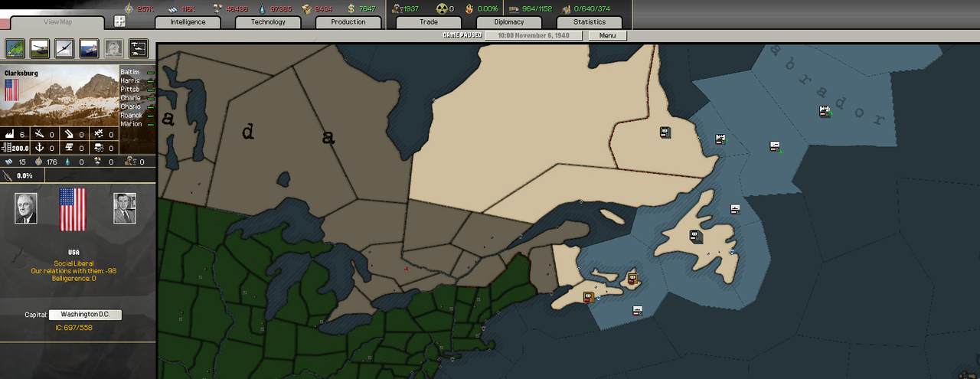Click the date display 10:00 November 6, 1940
The width and height of the screenshot is (980, 379).
[x=534, y=36]
